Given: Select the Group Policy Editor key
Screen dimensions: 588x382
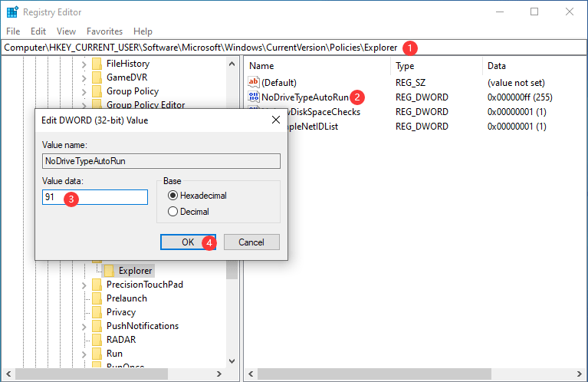Looking at the screenshot, I should pyautogui.click(x=146, y=104).
